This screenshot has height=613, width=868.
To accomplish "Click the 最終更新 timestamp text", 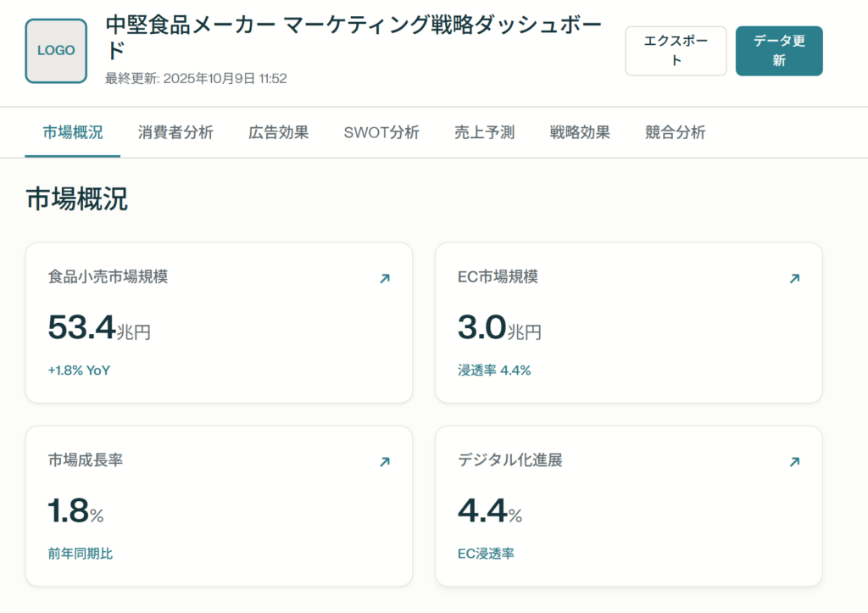I will tap(196, 79).
